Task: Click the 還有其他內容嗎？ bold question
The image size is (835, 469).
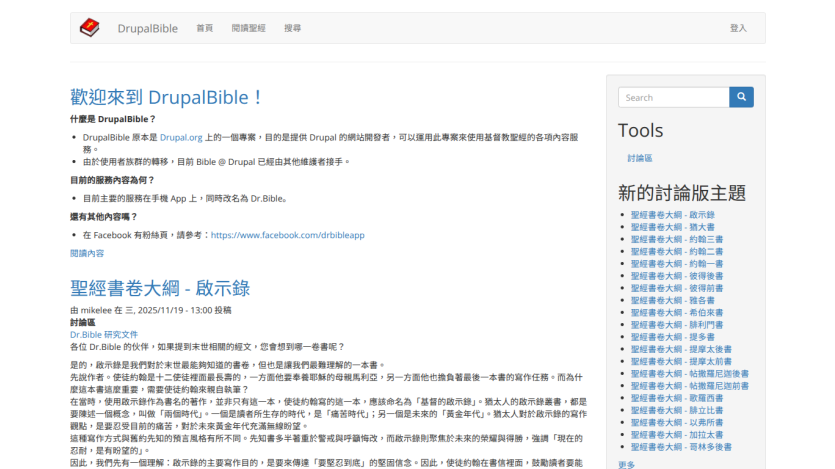Action: (104, 217)
